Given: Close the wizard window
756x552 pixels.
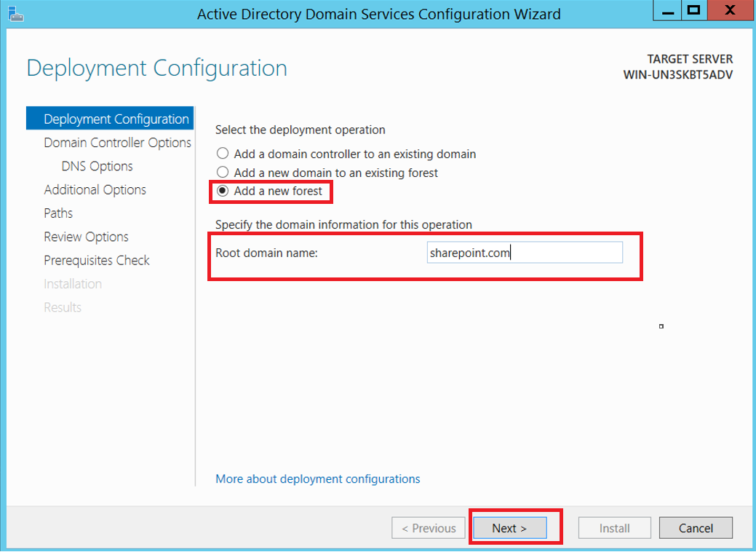Looking at the screenshot, I should 731,11.
